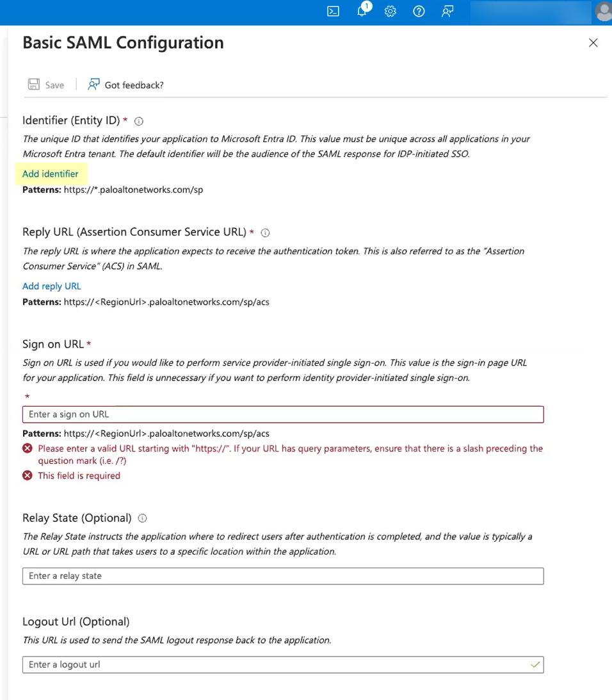612x700 pixels.
Task: Show info tooltip for Identifier (Entity ID)
Action: click(x=139, y=121)
